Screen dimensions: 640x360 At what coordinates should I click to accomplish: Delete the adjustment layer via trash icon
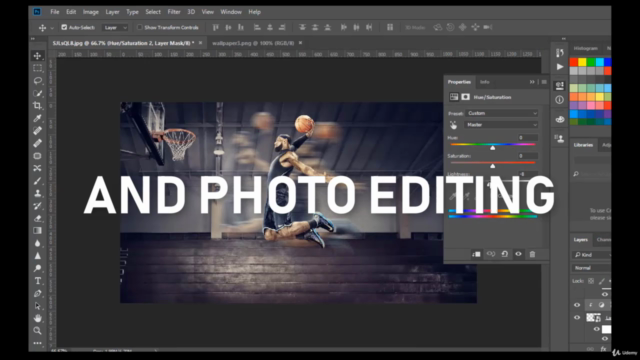click(x=532, y=254)
